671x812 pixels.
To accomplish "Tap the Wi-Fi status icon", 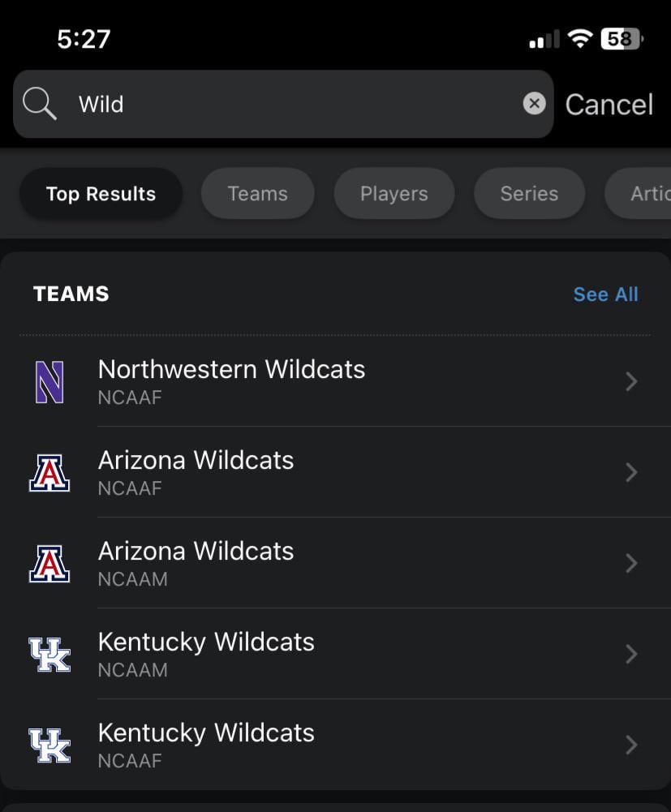I will pos(579,39).
